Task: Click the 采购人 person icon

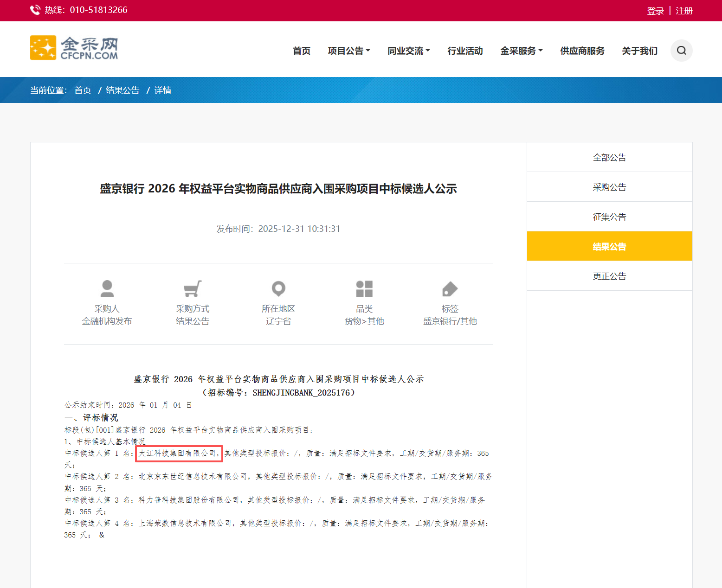Action: pos(107,288)
